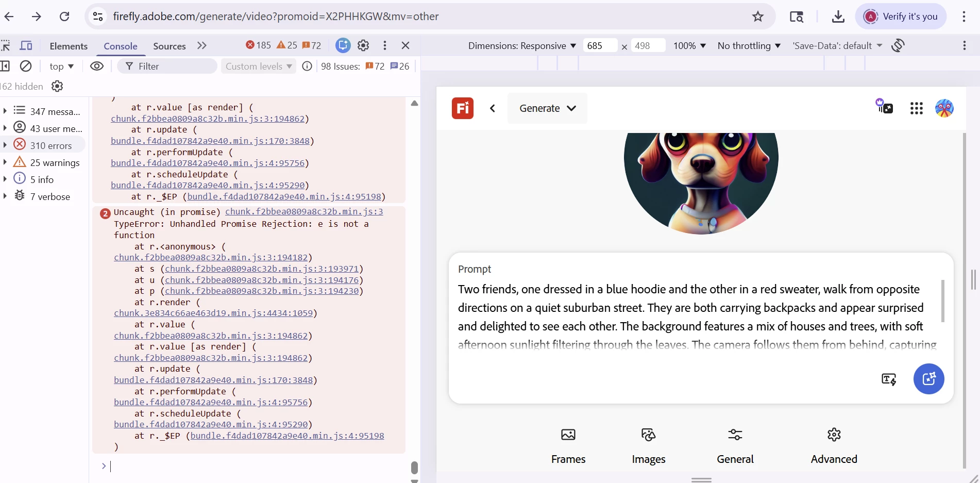Image resolution: width=980 pixels, height=483 pixels.
Task: Click Verify it's you profile button
Action: pos(901,16)
